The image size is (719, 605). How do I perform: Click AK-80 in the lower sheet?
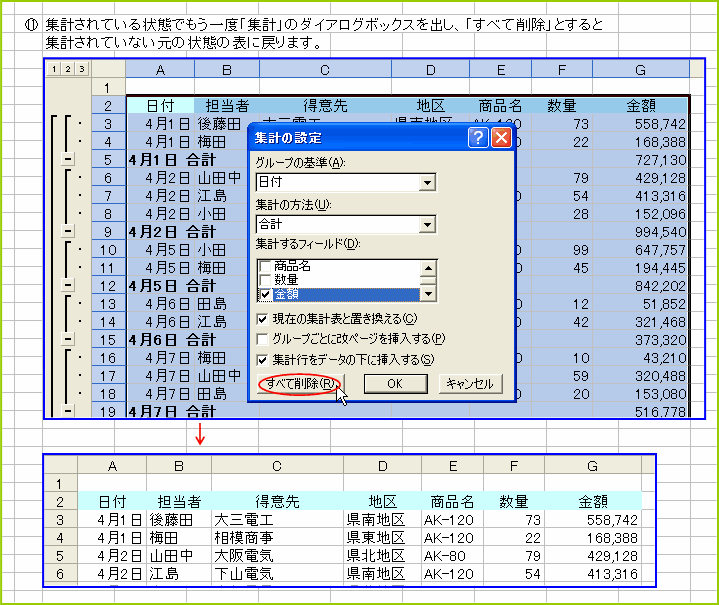[x=452, y=556]
